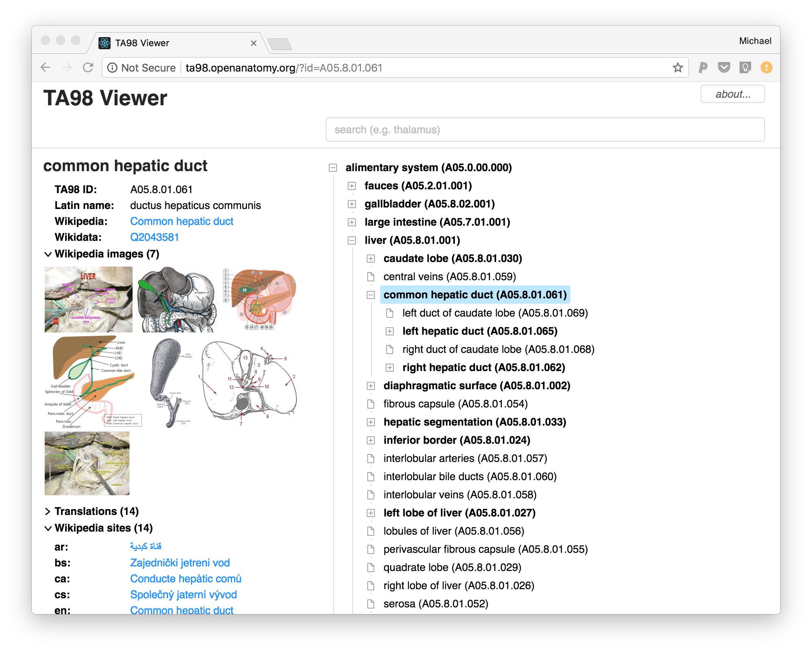Screen dimensions: 812x652
Task: Expand the gallbladder tree node
Action: pos(352,204)
